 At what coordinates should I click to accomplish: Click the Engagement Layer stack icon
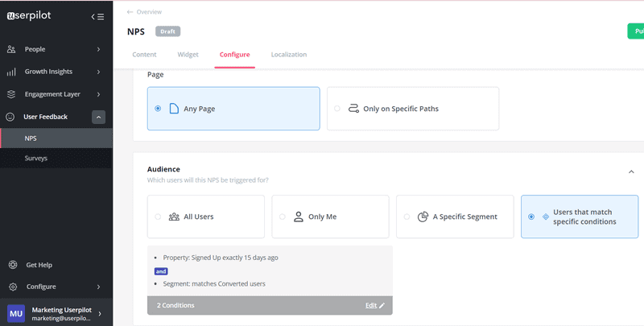pyautogui.click(x=11, y=94)
